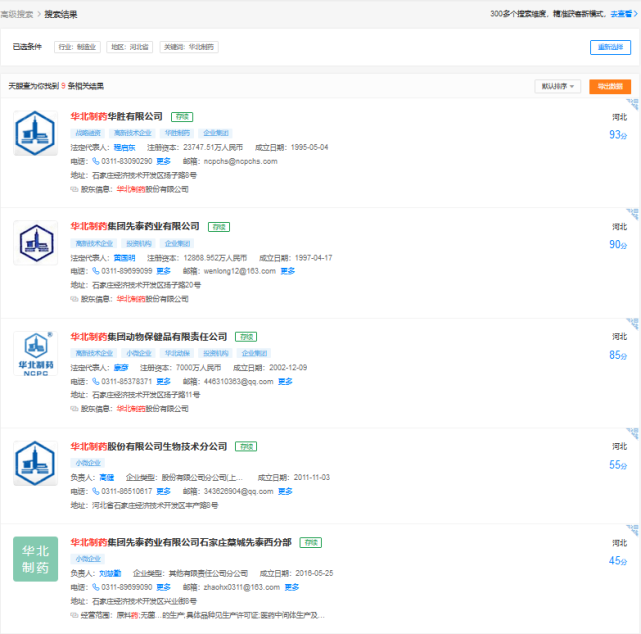Click shareholder 华北制药股份有限公司 in 先泰药业 row
This screenshot has width=641, height=634.
point(152,299)
